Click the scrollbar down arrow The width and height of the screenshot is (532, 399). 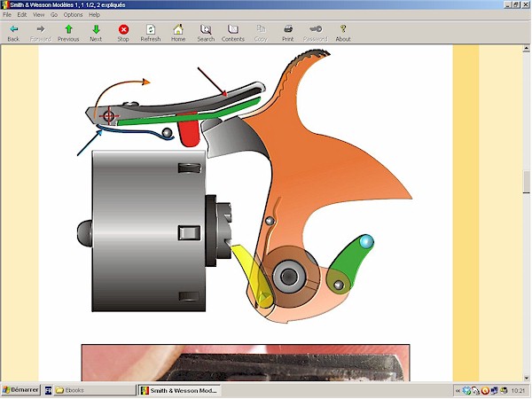[x=525, y=377]
